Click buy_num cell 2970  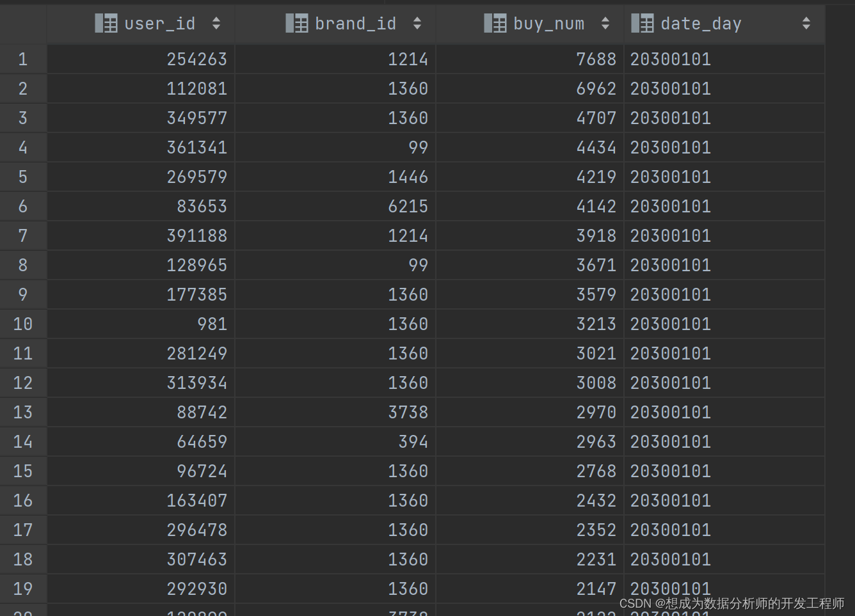tap(530, 413)
